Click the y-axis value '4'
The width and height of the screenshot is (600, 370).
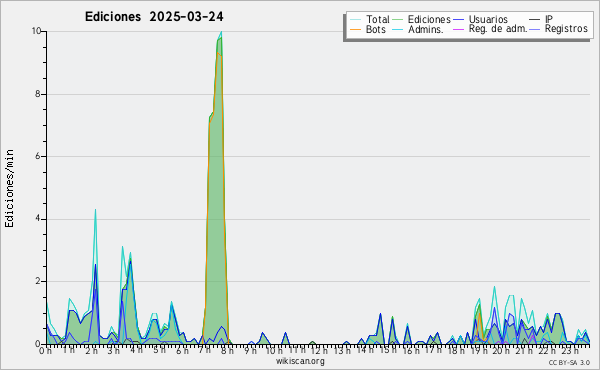pos(38,219)
